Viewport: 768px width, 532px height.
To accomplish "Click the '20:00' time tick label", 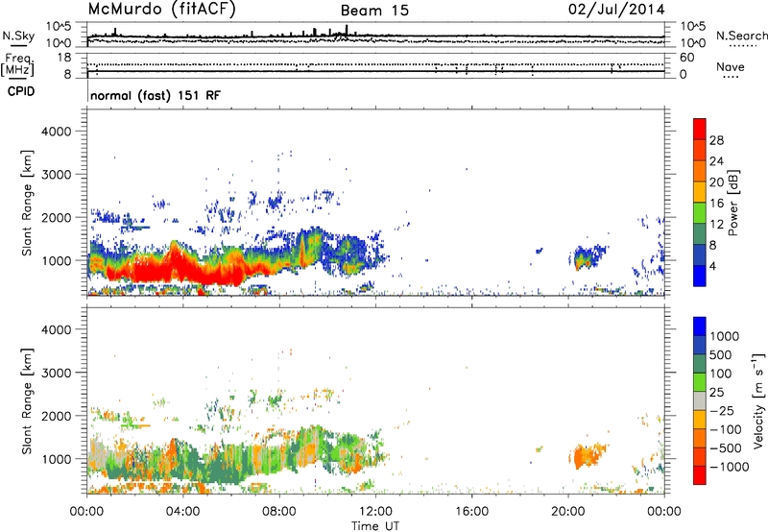I will (x=567, y=512).
